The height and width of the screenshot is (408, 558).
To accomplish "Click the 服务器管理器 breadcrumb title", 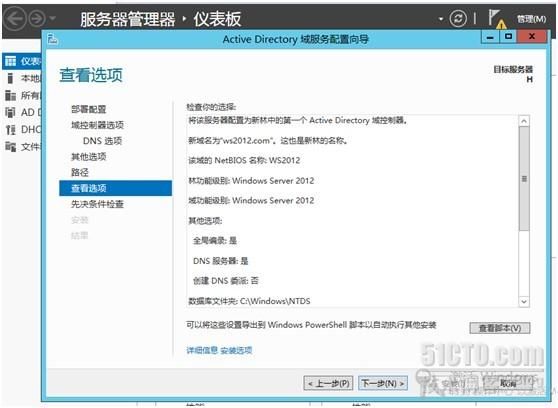I will tap(128, 19).
